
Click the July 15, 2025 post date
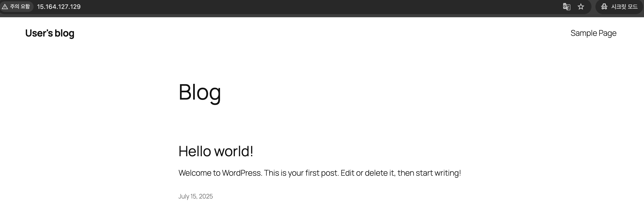click(196, 196)
